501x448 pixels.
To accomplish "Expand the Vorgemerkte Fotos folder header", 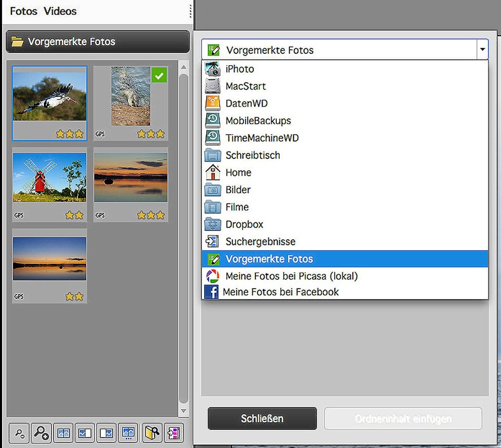I will 98,42.
